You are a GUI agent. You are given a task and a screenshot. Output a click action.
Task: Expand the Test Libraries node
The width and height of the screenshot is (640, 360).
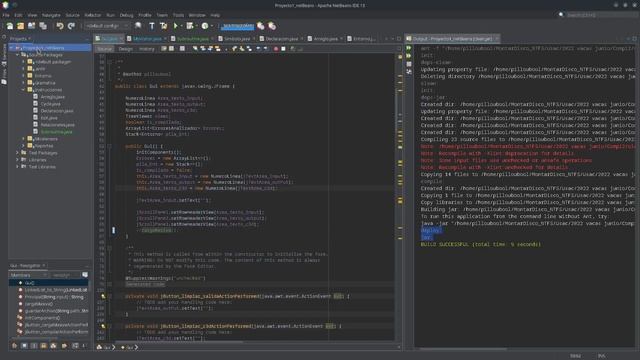pyautogui.click(x=18, y=167)
